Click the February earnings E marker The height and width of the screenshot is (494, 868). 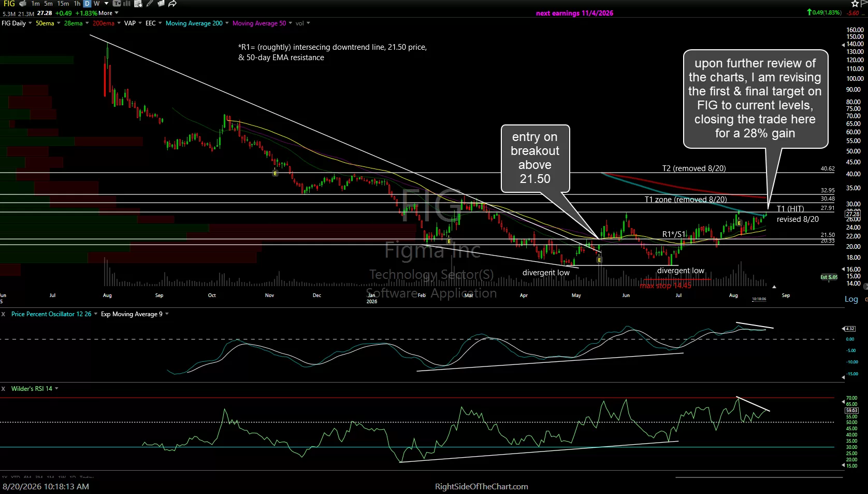click(449, 241)
